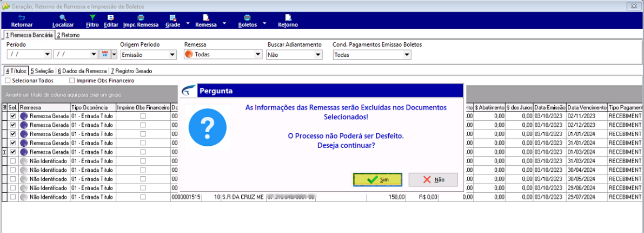Open the Período calendar picker icon
Viewport: 644px width, 233px height.
click(x=104, y=54)
